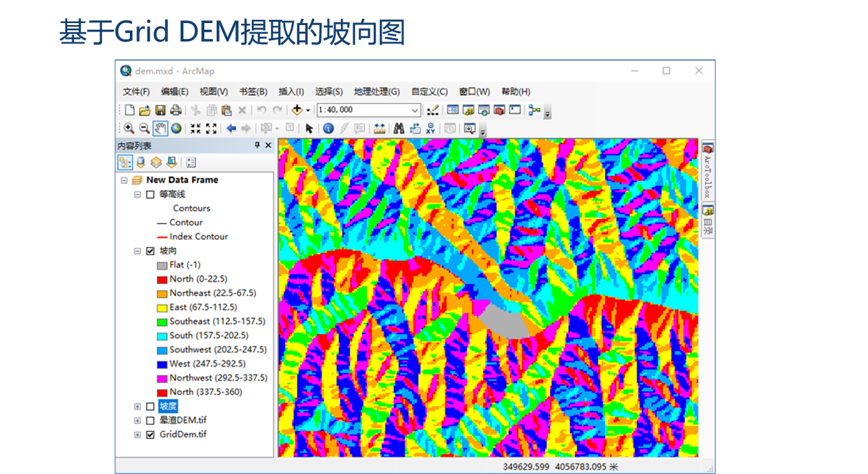
Task: Enable the 等高线 layer checkbox
Action: [150, 194]
